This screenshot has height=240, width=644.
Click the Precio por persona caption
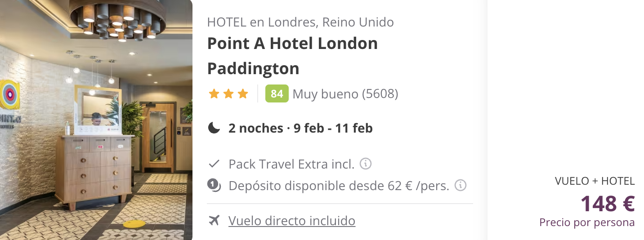tap(587, 222)
